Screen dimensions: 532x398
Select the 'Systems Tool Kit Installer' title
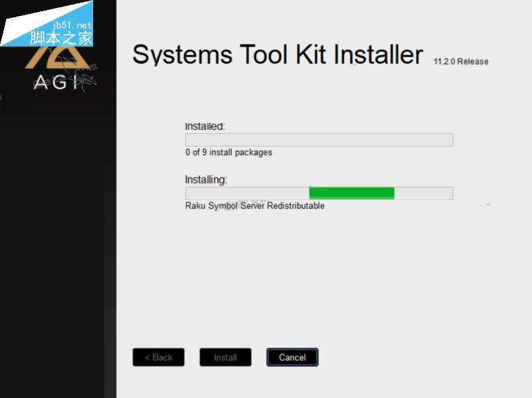(277, 54)
